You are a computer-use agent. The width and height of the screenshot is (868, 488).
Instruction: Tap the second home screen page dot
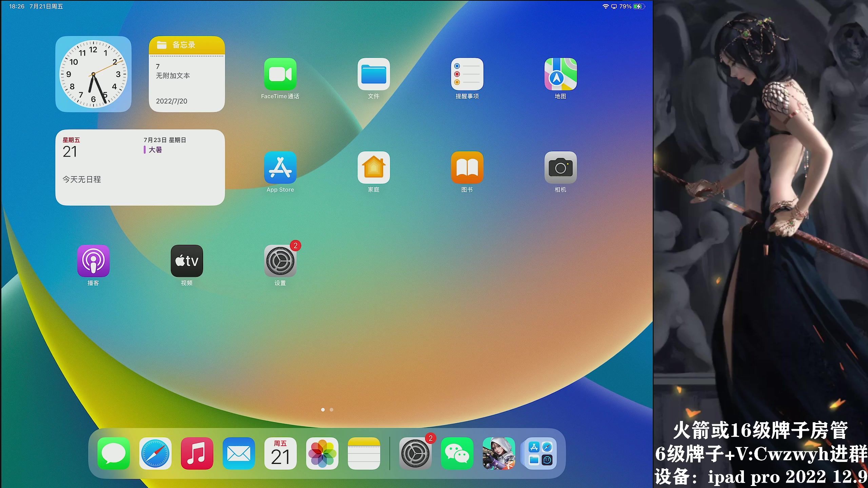pos(332,410)
